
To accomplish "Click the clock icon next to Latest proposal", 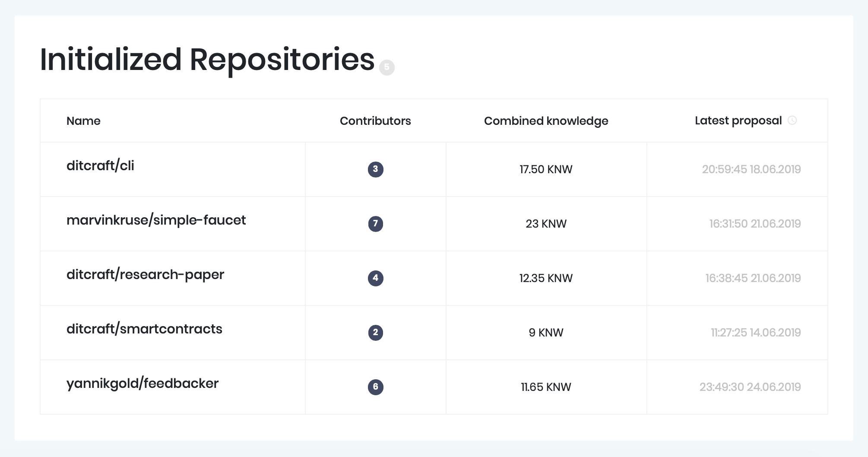I will (x=792, y=121).
